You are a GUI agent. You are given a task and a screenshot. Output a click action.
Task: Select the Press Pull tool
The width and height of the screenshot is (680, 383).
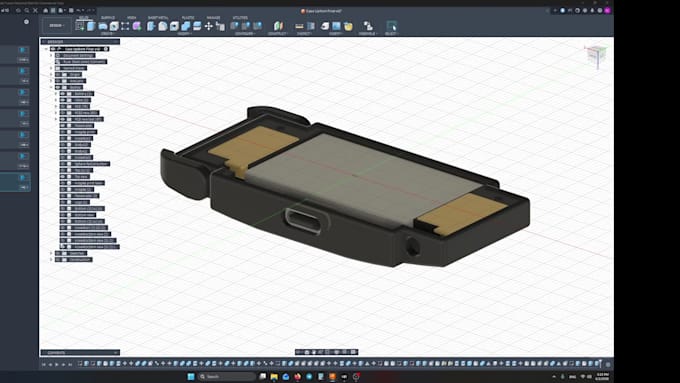coord(151,26)
